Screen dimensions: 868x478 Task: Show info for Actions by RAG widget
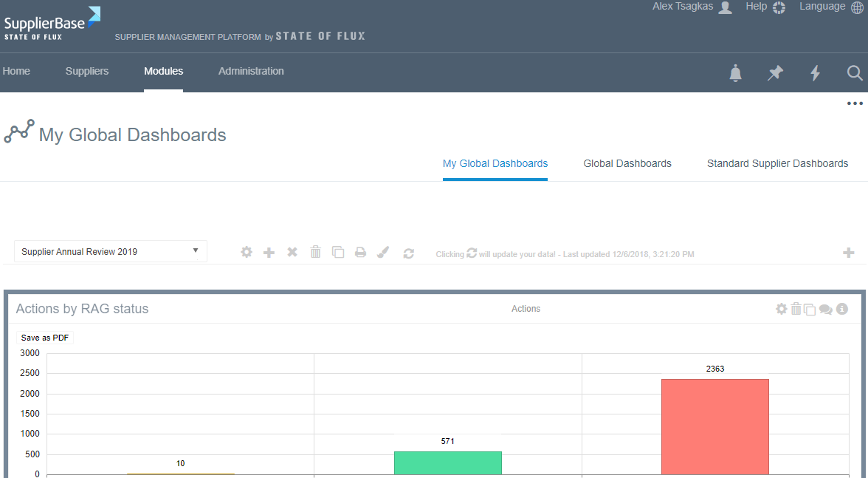[x=841, y=309]
